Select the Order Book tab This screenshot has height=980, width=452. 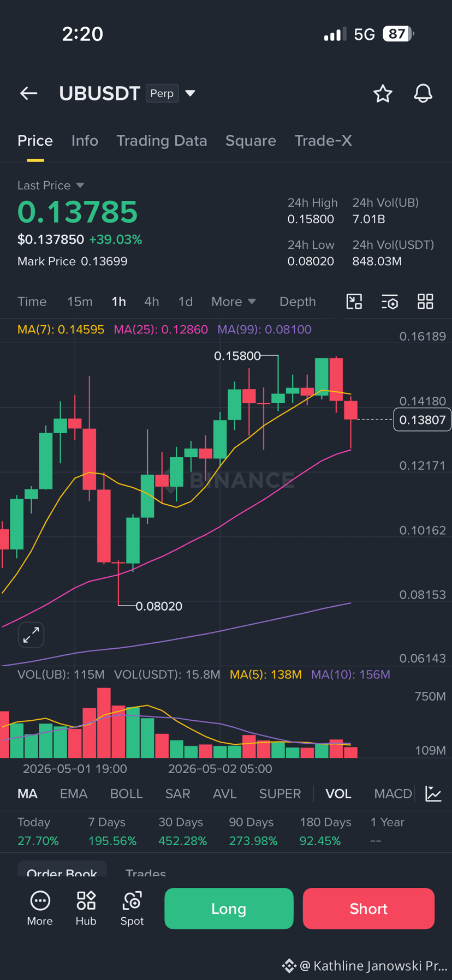[x=62, y=870]
